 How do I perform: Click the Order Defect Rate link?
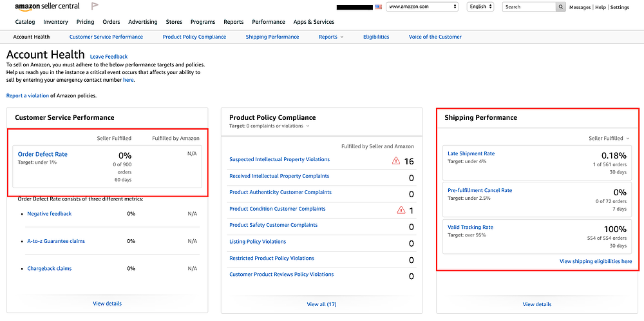(x=43, y=154)
